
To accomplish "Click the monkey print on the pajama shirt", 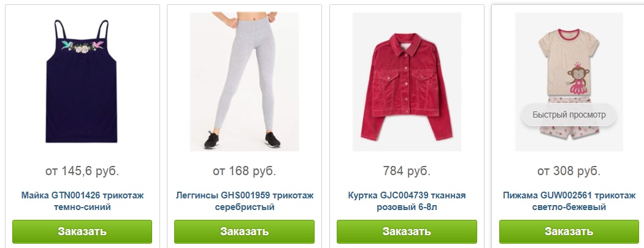I will (578, 78).
